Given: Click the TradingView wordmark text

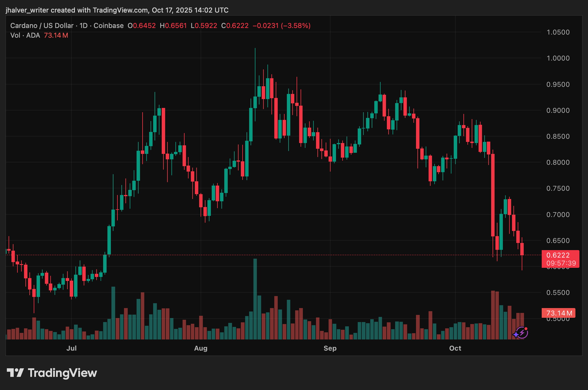Looking at the screenshot, I should pos(62,373).
